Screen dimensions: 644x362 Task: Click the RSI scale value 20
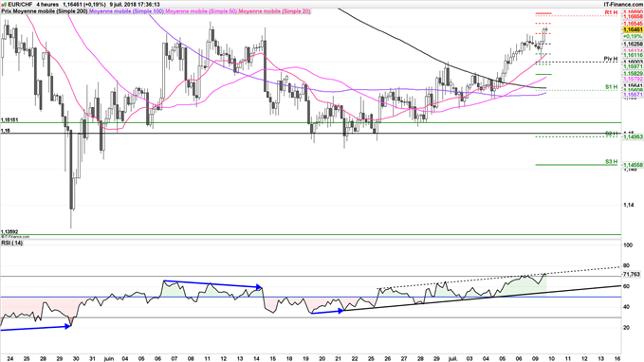tap(626, 328)
